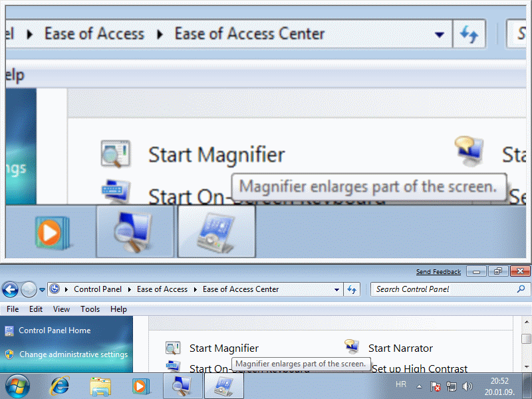
Task: Click the HR language indicator
Action: (401, 384)
